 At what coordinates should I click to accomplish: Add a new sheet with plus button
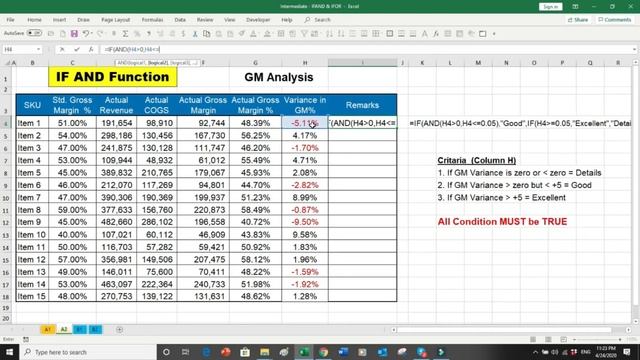[x=119, y=329]
